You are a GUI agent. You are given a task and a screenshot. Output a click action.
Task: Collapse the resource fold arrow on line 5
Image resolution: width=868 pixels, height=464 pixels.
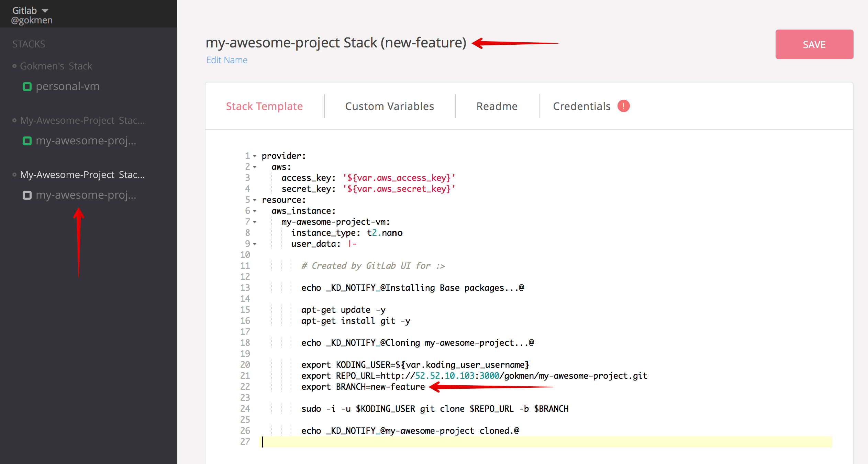click(255, 200)
